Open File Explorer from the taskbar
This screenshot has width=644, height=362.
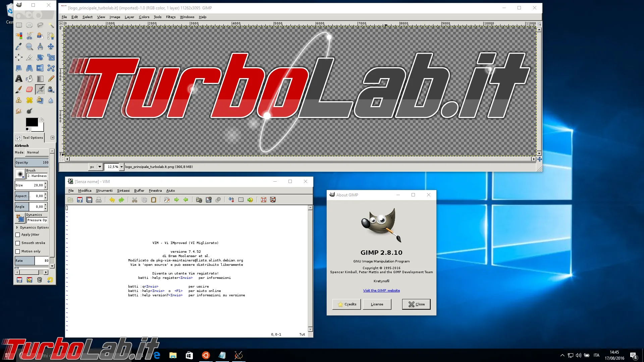pos(173,355)
